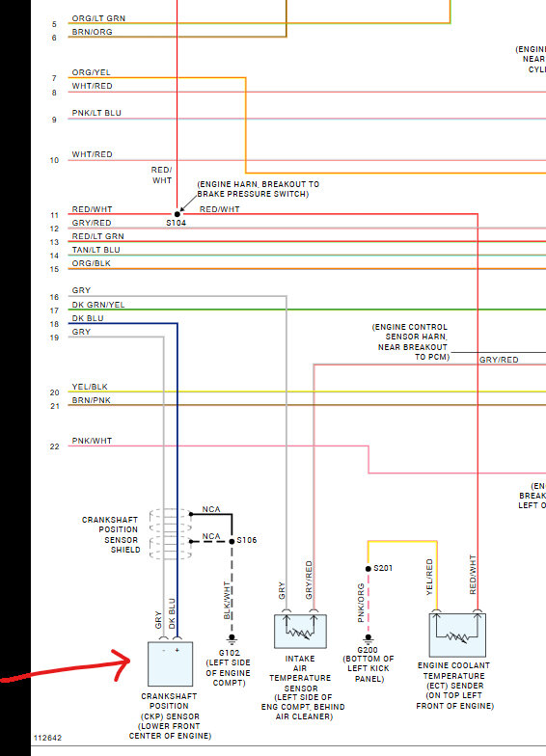Image resolution: width=546 pixels, height=756 pixels.
Task: Click the GRY/RED label near PCM breakout
Action: [x=499, y=360]
